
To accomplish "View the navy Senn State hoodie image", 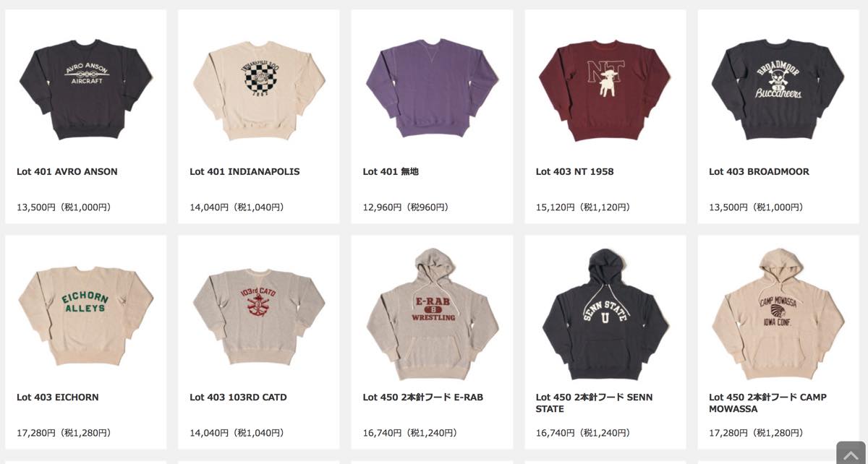I will (605, 315).
